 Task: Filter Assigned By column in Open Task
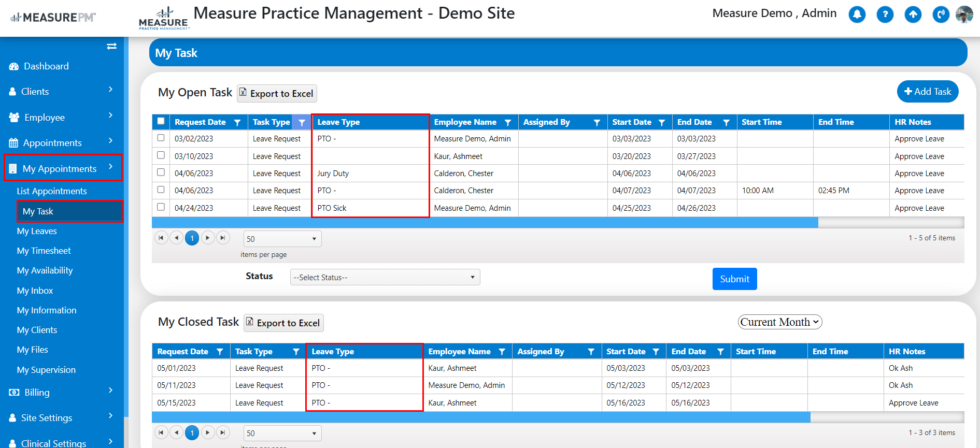(x=597, y=123)
